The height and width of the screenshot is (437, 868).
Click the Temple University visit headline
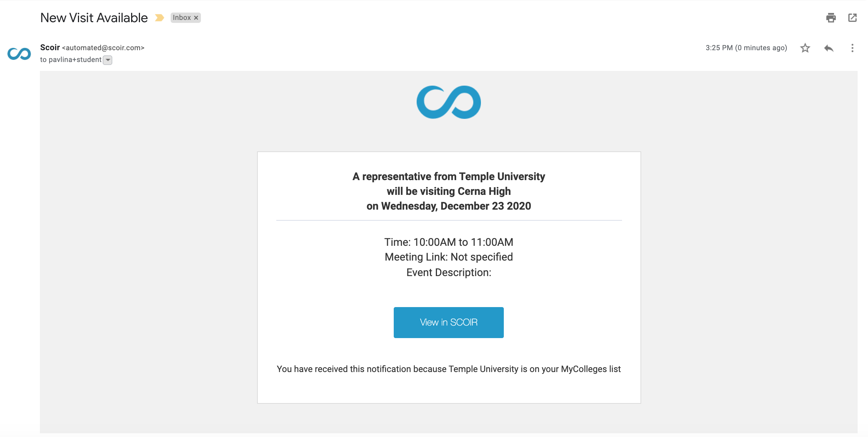pos(448,191)
